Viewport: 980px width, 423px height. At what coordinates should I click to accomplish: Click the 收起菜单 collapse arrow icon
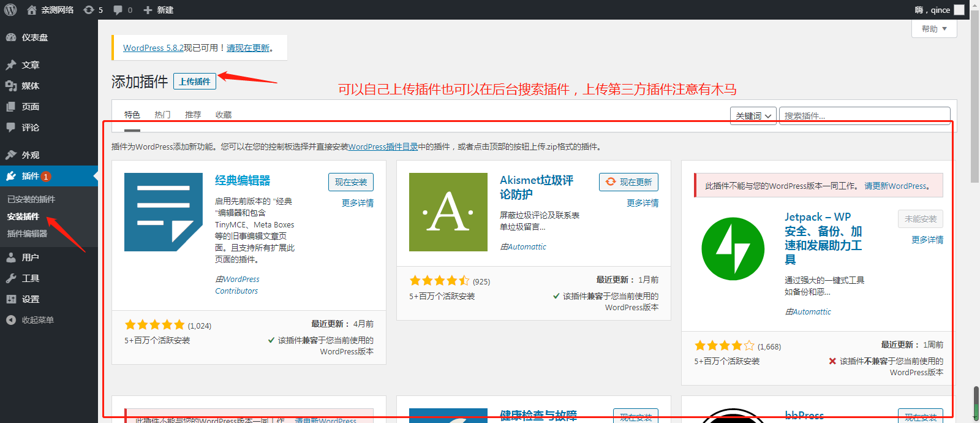click(x=11, y=320)
